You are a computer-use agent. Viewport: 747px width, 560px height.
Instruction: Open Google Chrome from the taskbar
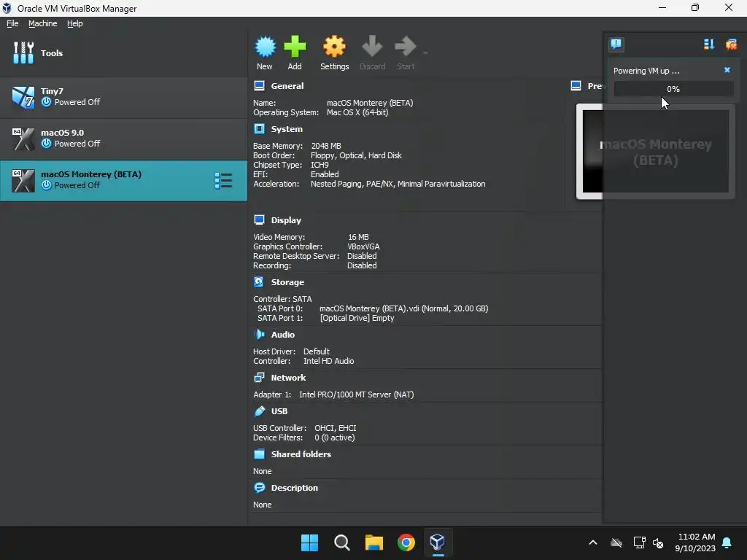pos(406,542)
